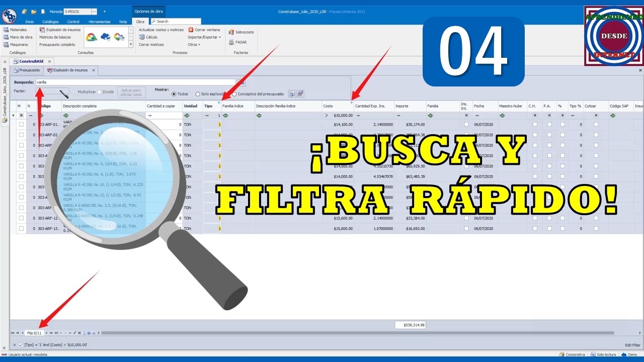The height and width of the screenshot is (362, 644).
Task: Go to first record in navigator
Action: (x=13, y=333)
